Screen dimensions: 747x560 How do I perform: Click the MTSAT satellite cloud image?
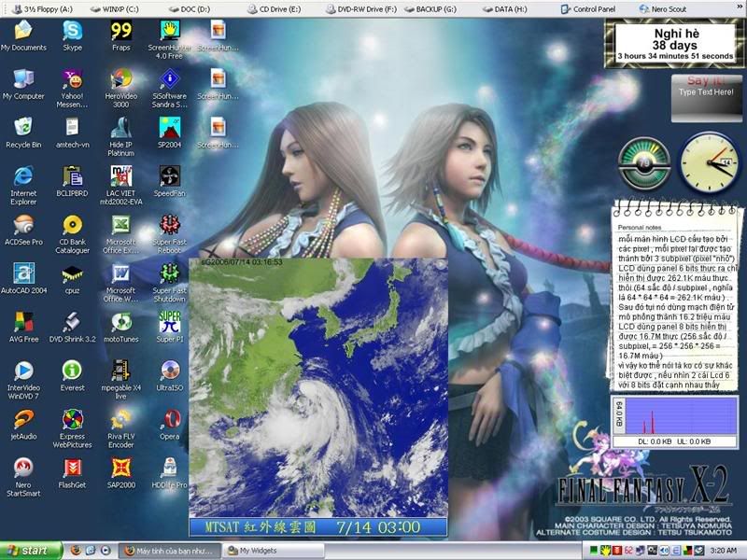318,398
